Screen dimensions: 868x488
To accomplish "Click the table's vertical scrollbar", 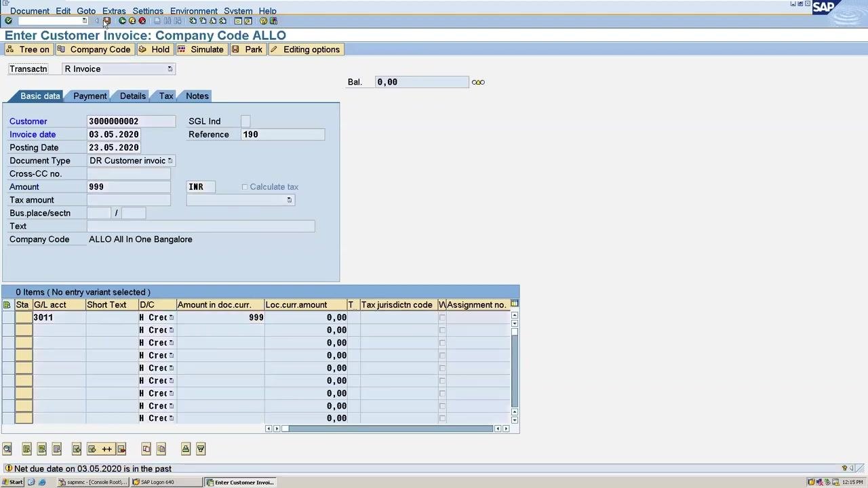I will click(515, 367).
